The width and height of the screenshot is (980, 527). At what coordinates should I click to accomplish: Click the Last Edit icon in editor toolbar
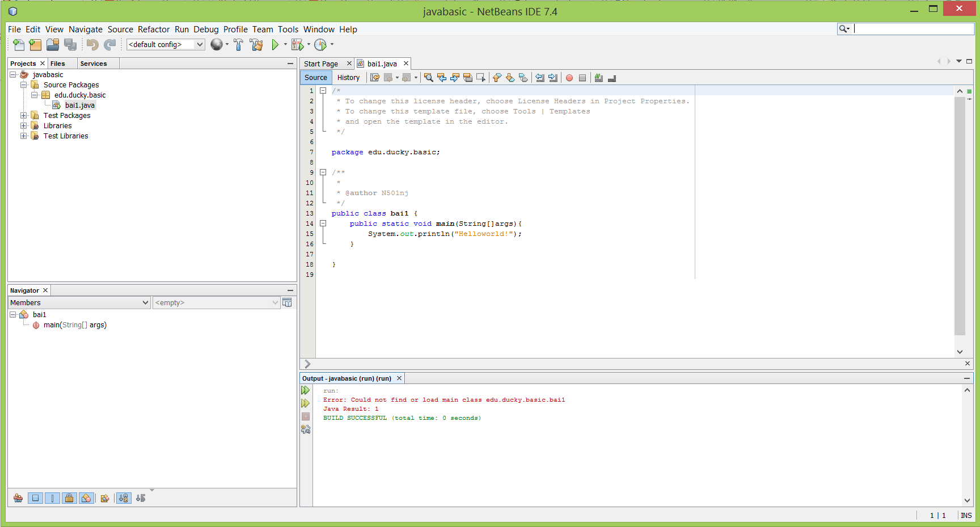tap(375, 78)
